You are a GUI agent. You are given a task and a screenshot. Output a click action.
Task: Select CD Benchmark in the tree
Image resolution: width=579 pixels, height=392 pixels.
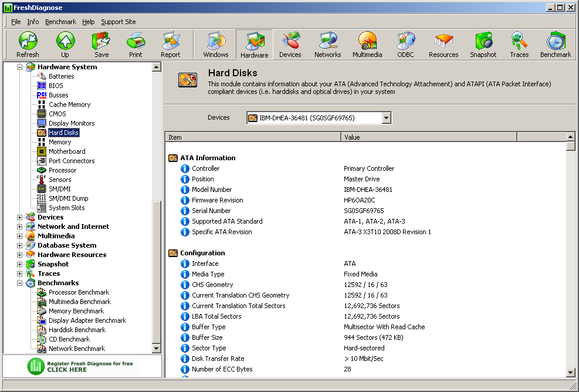point(69,339)
